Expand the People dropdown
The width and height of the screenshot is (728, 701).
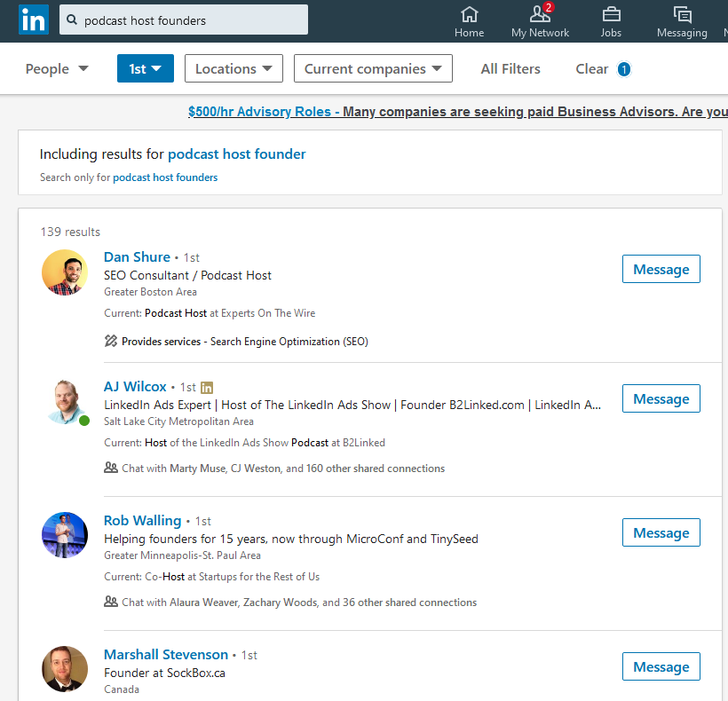tap(57, 68)
